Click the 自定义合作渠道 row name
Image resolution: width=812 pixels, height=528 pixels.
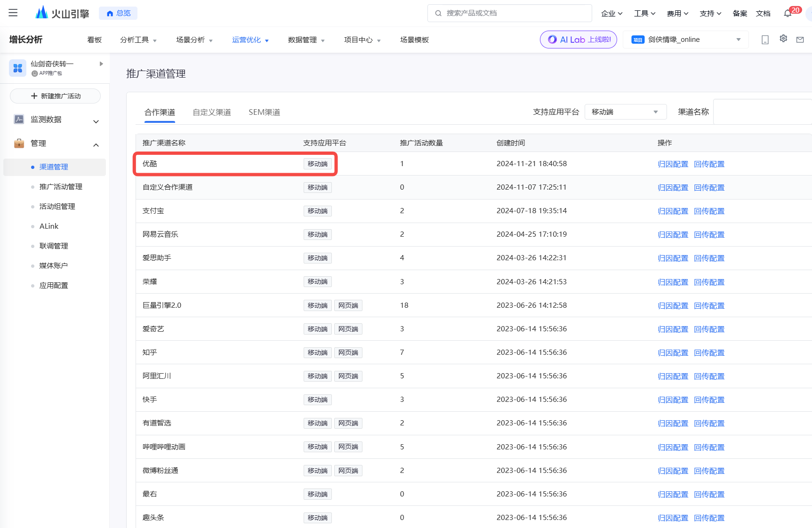click(x=168, y=187)
